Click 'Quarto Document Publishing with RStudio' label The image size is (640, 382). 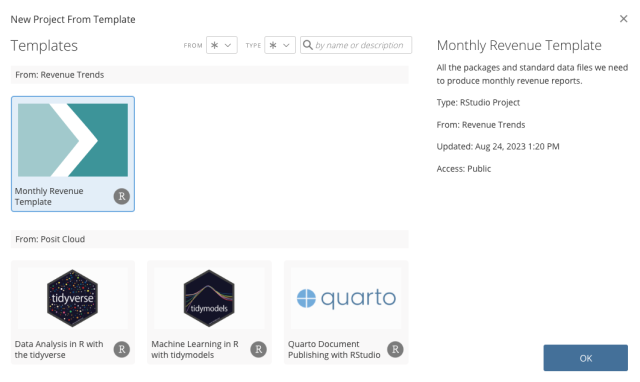tap(334, 349)
